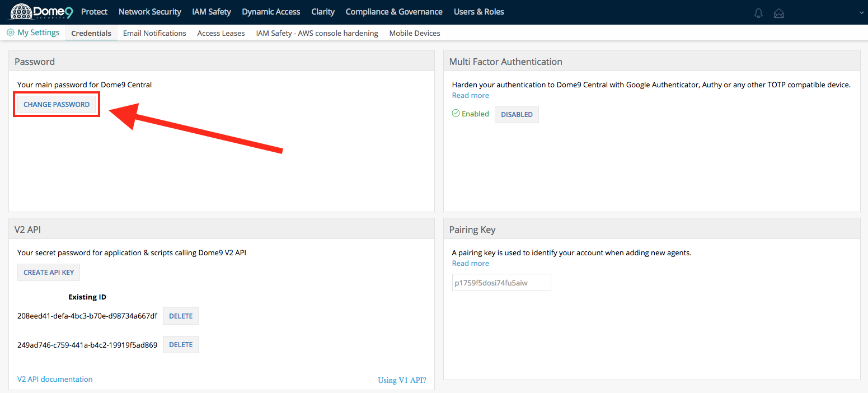Switch to the Email Notifications tab

click(154, 33)
